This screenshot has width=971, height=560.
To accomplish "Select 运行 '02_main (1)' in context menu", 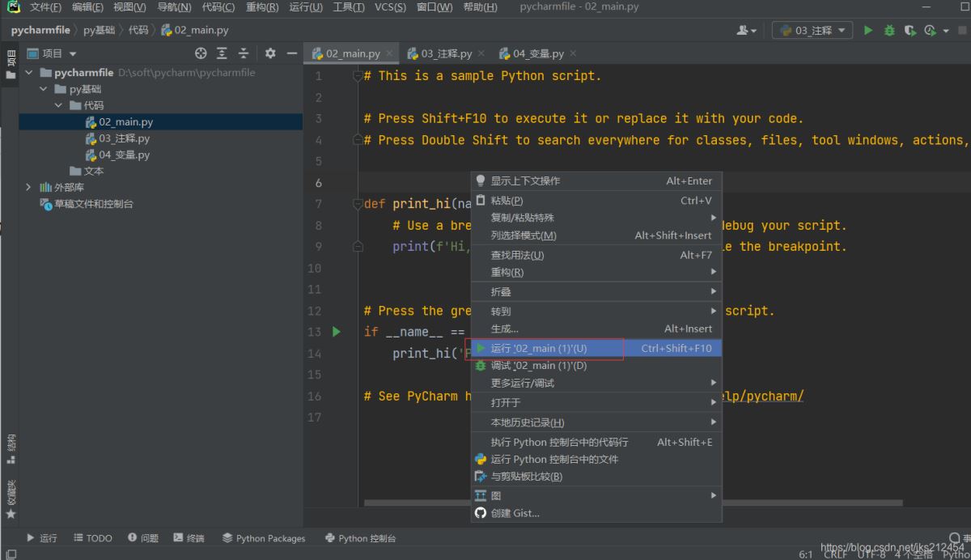I will [539, 348].
